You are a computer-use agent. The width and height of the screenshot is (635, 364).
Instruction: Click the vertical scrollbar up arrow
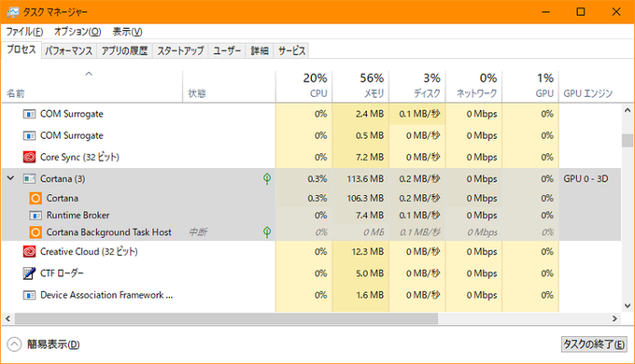pos(628,110)
